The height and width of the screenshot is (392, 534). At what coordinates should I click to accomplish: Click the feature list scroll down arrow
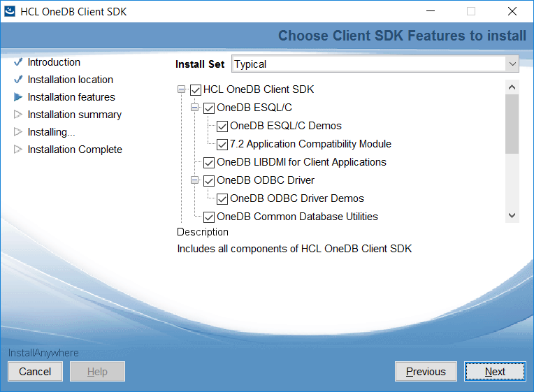(x=512, y=215)
